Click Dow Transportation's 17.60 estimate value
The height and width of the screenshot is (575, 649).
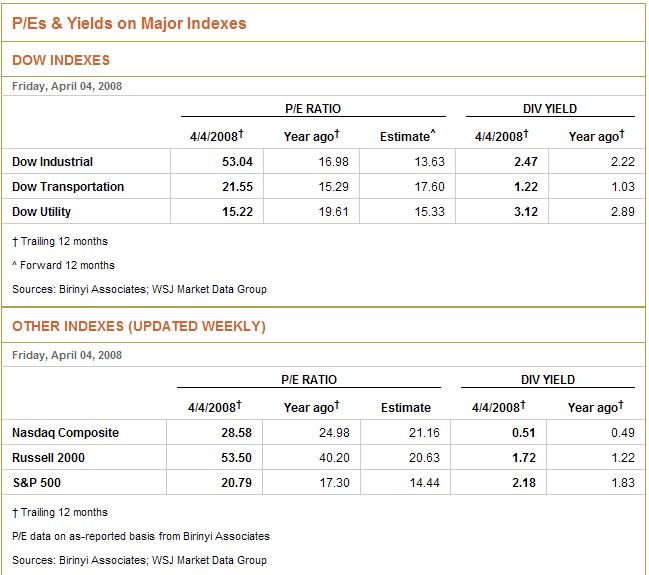(x=428, y=187)
